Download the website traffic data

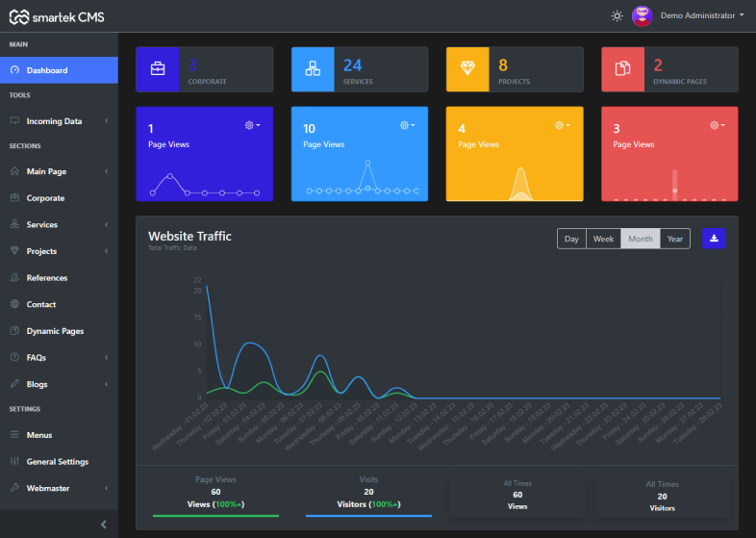(x=714, y=239)
